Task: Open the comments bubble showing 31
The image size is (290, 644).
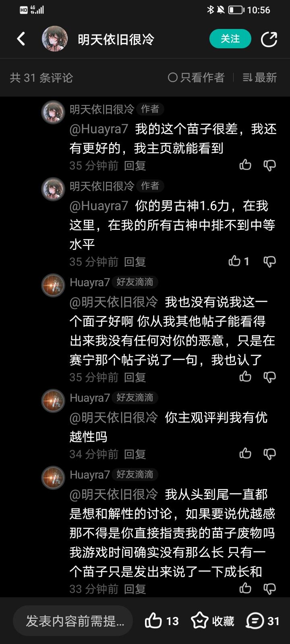Action: (x=263, y=621)
